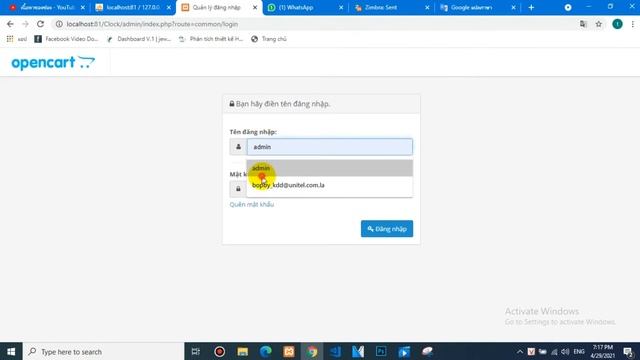Click the browser forward arrow
The image size is (640, 360).
tap(25, 24)
